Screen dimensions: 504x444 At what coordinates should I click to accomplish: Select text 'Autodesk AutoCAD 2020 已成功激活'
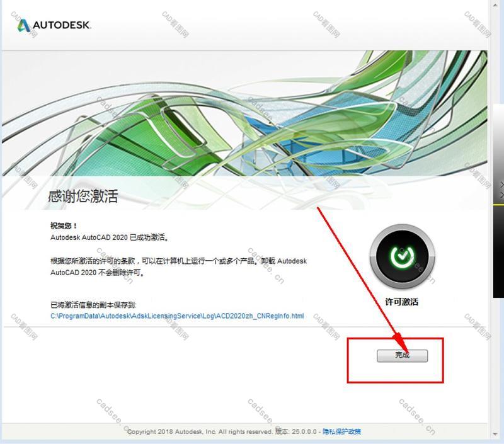109,237
